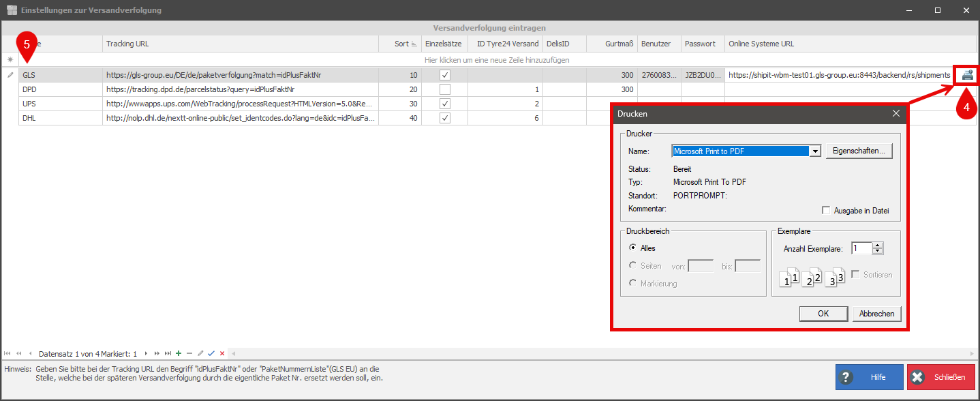Toggle Einzelsätze checkbox for DHL
Image resolution: width=980 pixels, height=401 pixels.
pos(445,118)
